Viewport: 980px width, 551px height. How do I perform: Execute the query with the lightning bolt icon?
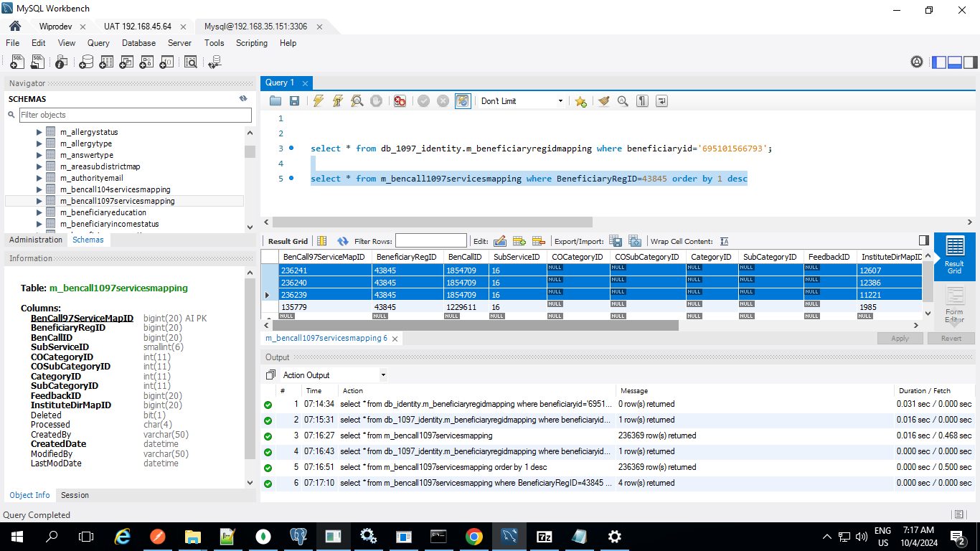(319, 101)
